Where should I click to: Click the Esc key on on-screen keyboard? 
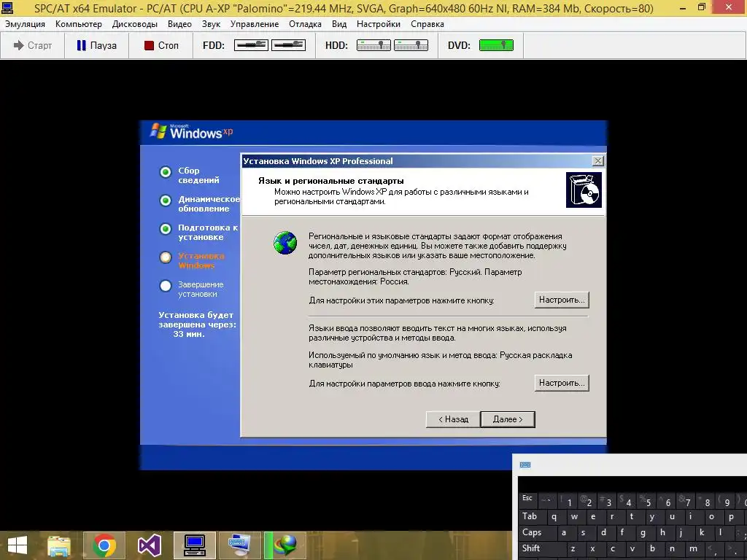click(528, 499)
